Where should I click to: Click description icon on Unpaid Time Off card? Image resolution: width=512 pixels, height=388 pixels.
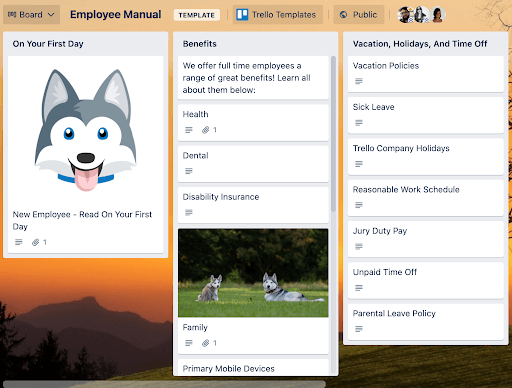(359, 288)
